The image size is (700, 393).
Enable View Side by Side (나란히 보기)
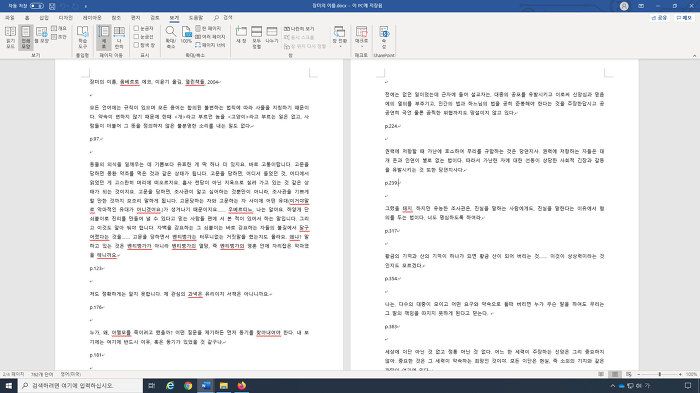pos(299,29)
